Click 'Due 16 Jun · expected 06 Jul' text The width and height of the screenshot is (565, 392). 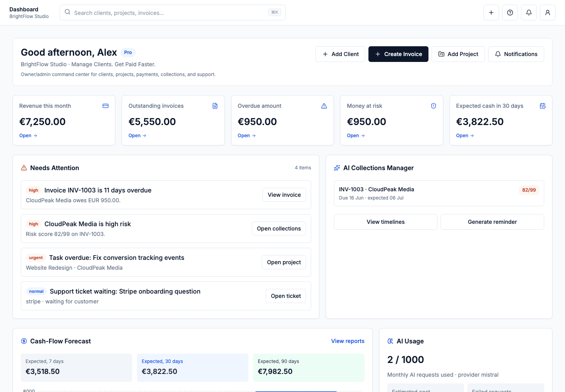coord(371,198)
